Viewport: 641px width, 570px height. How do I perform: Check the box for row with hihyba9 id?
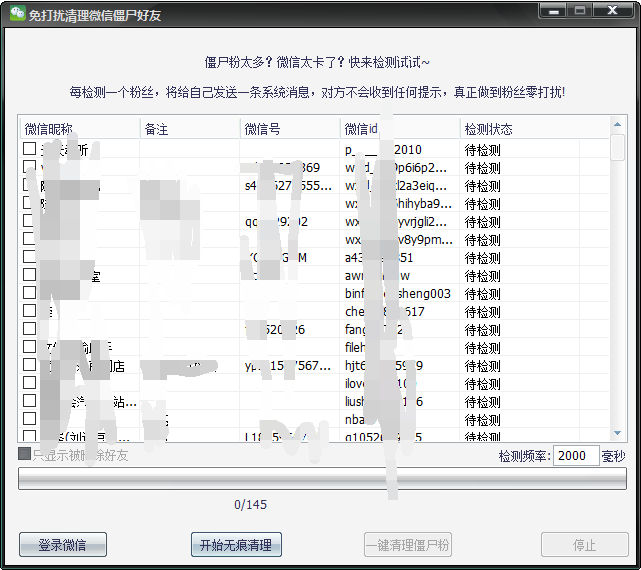click(29, 202)
